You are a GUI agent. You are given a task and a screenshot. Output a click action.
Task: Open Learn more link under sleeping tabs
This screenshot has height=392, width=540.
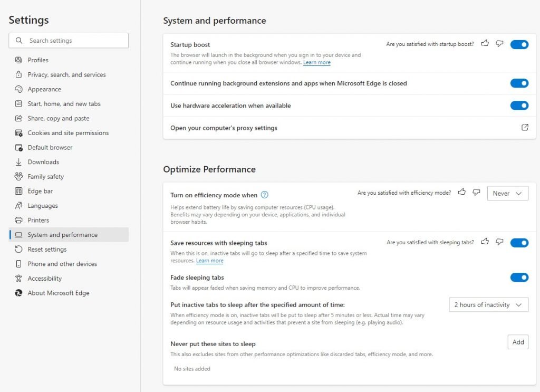(x=210, y=261)
